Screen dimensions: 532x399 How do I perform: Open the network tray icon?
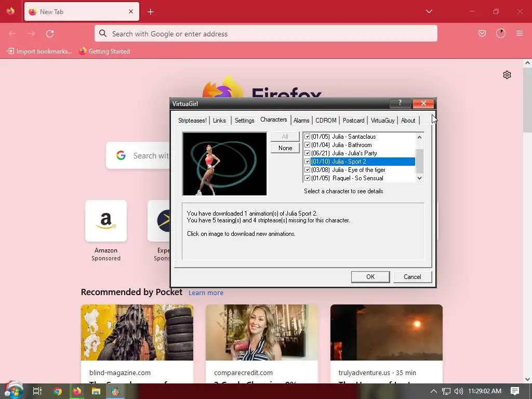[446, 391]
